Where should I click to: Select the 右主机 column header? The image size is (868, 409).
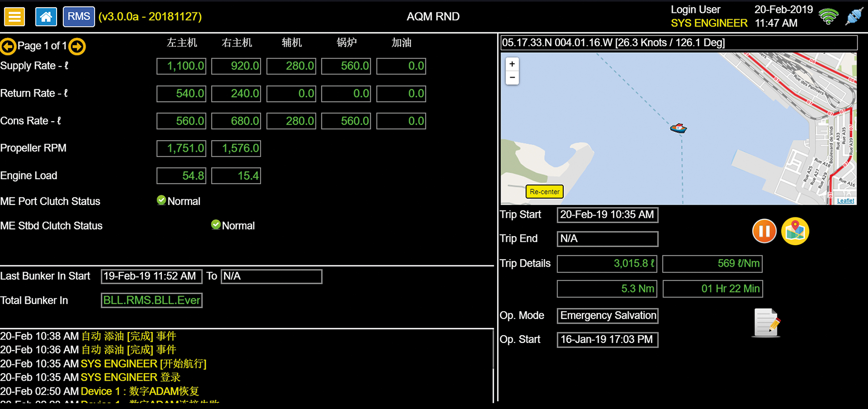[237, 43]
